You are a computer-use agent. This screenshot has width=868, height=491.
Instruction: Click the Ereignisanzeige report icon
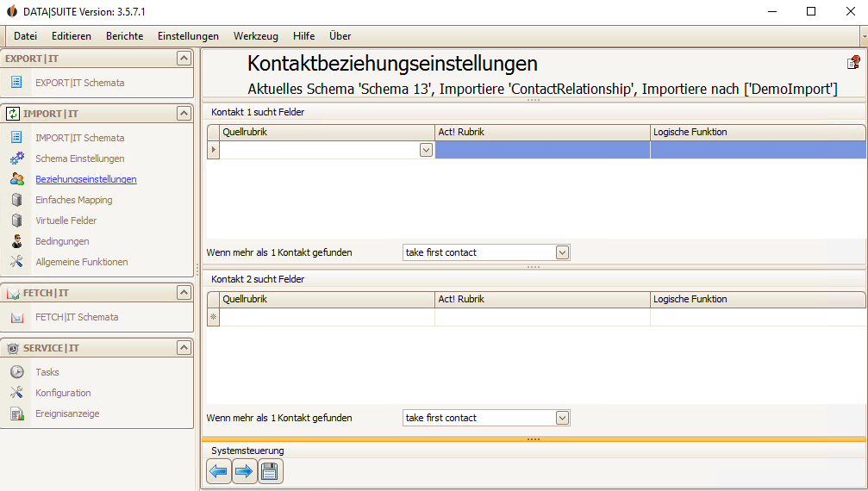tap(17, 413)
